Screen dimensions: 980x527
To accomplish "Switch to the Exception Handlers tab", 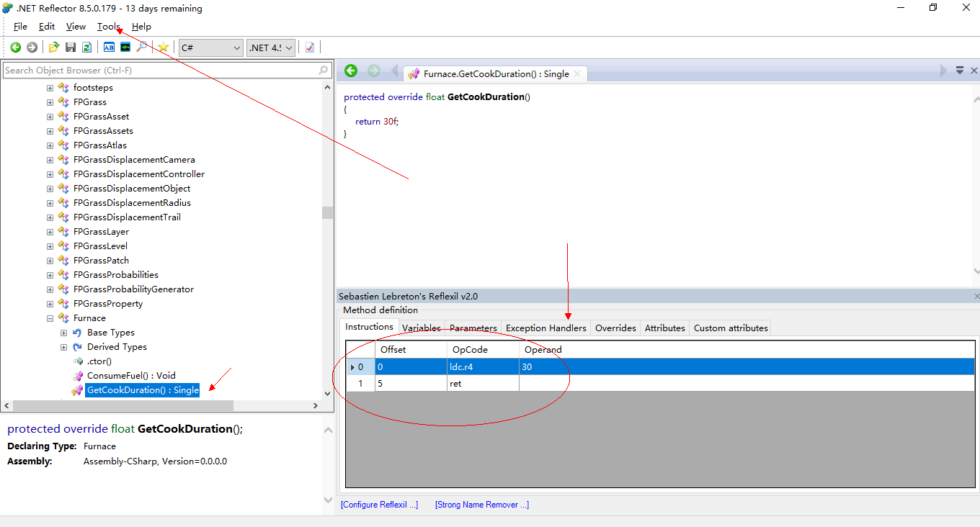I will (545, 328).
